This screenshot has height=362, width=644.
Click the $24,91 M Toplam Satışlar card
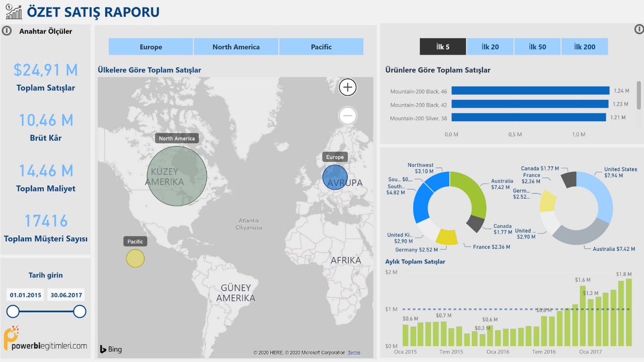pyautogui.click(x=46, y=78)
